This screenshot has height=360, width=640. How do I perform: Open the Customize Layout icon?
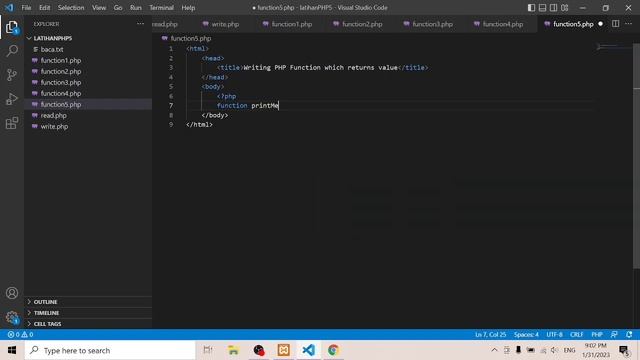565,8
